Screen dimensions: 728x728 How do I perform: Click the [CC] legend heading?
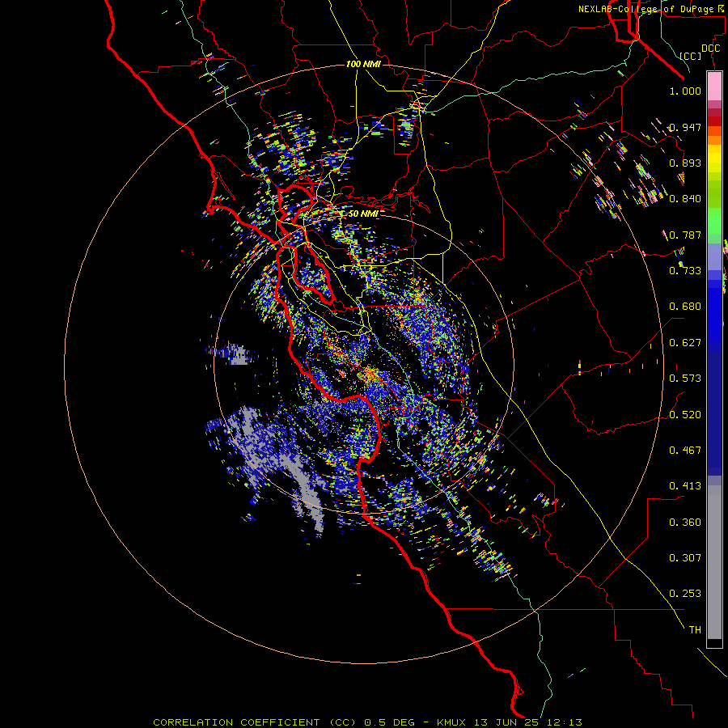point(691,57)
